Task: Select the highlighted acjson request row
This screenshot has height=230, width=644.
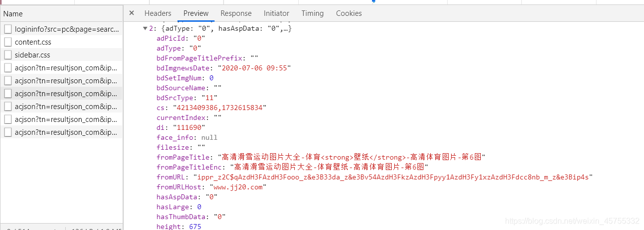Action: (x=61, y=94)
